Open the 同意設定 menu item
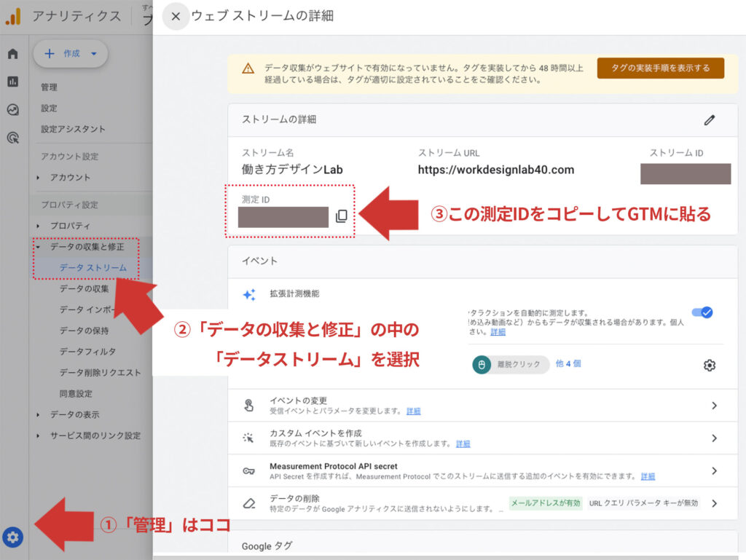The width and height of the screenshot is (746, 560). pos(77,393)
